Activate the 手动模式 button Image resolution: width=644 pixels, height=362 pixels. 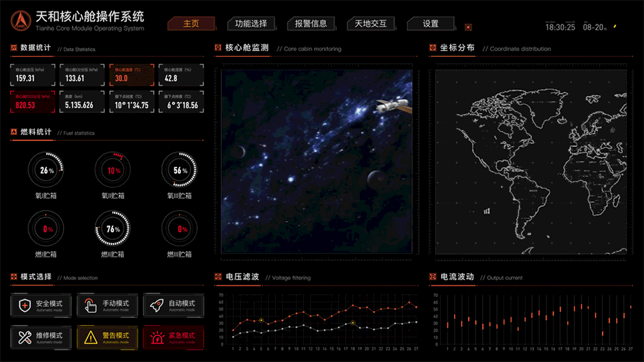107,305
